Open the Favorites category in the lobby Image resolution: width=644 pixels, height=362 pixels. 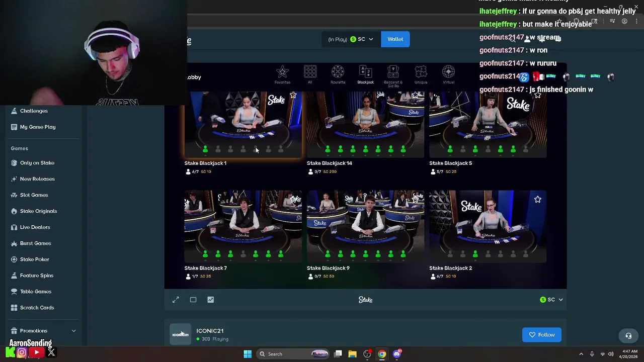pos(282,74)
